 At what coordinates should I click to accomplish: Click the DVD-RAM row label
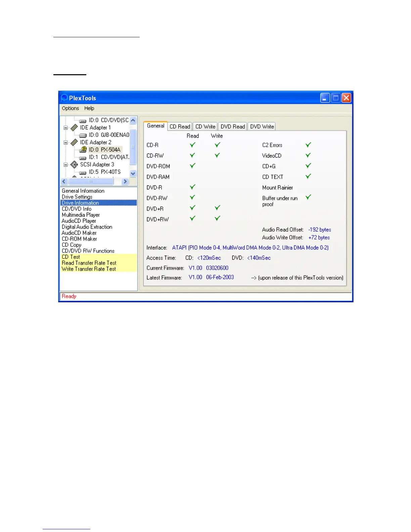(158, 177)
